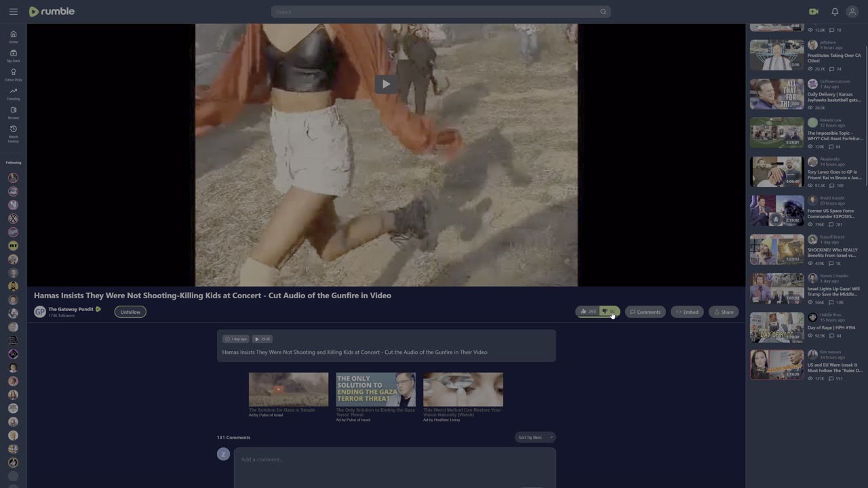Click Kim Iversen channel avatar in recommendations
Viewport: 868px width, 488px height.
pos(812,354)
